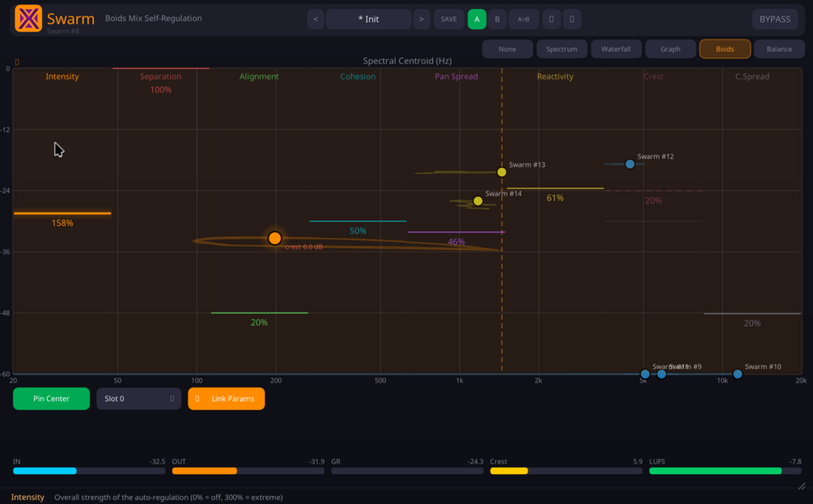Select the orange Swarm boid node
Screen dimensions: 813x504
(275, 238)
